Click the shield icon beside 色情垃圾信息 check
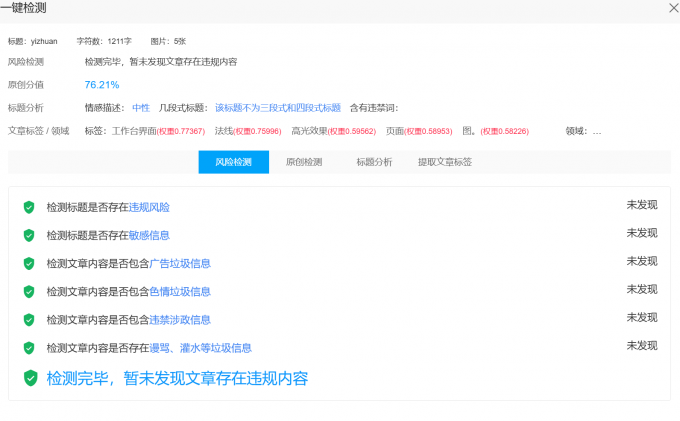Screen dimensions: 680x421 click(x=29, y=291)
